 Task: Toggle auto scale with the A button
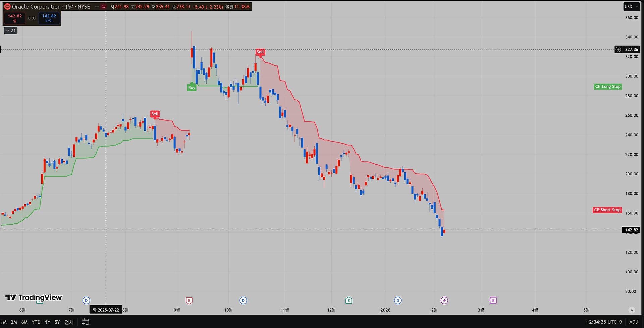(632, 310)
